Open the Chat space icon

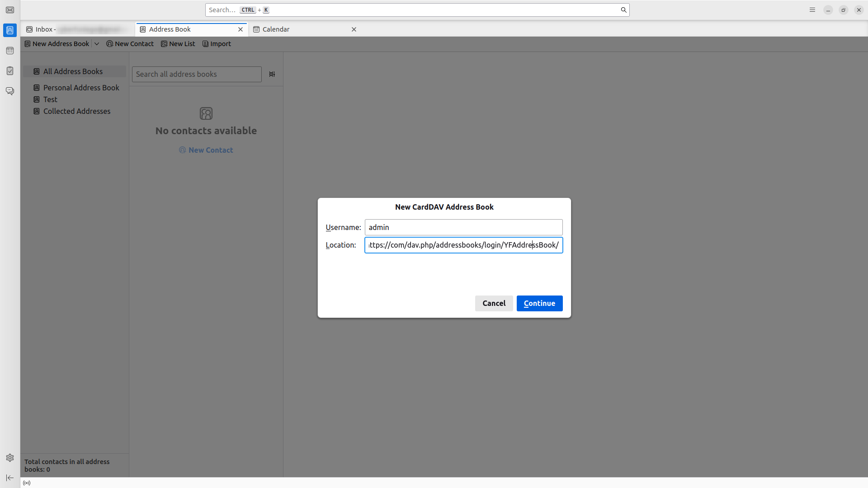pos(10,91)
